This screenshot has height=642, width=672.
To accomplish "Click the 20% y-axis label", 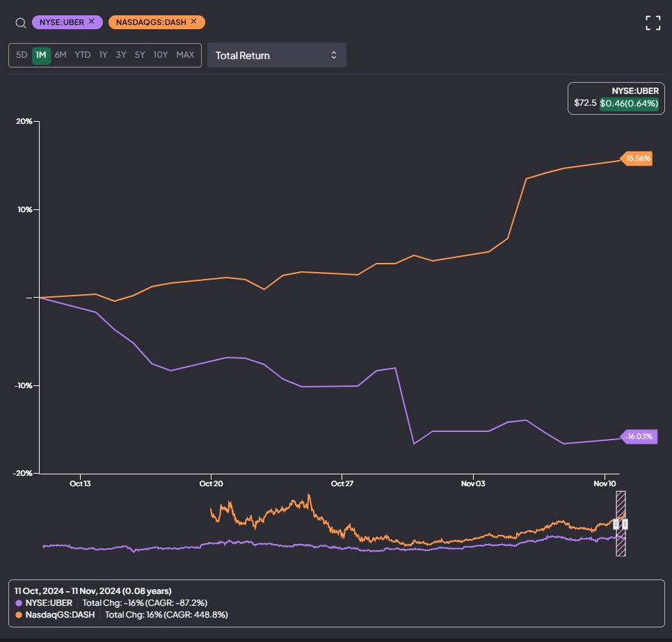I will pos(24,121).
